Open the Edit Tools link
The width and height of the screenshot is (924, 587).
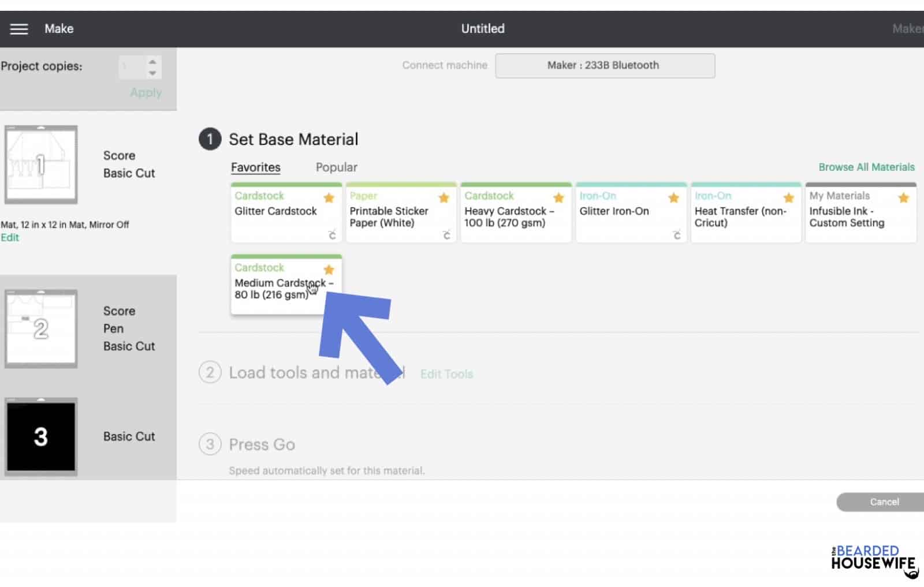(446, 374)
